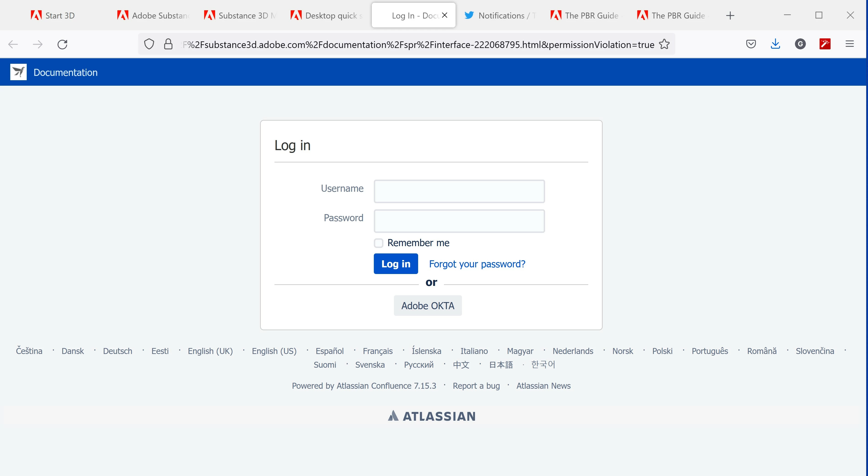Open a new browser tab
868x476 pixels.
click(730, 16)
